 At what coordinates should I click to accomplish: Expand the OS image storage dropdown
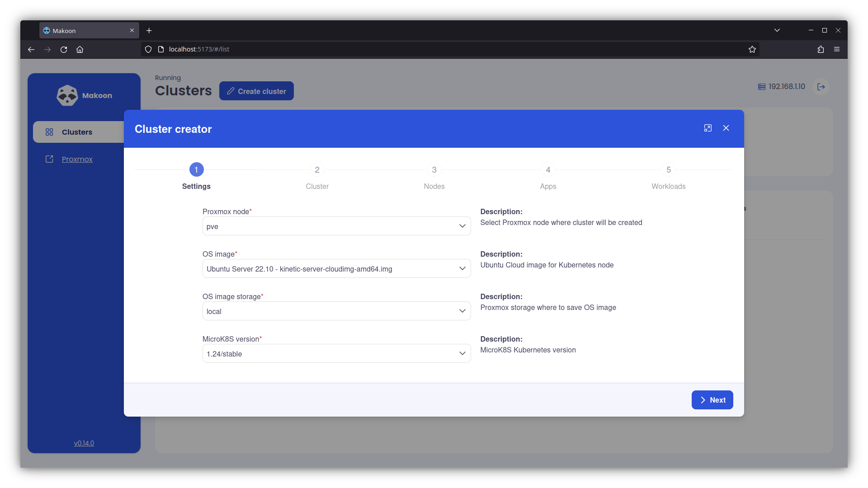click(x=336, y=311)
